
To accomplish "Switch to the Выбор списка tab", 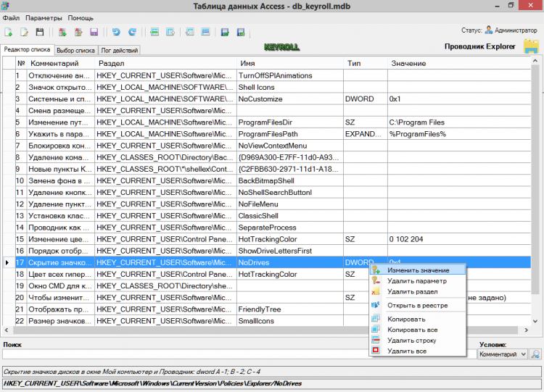I will tap(75, 51).
